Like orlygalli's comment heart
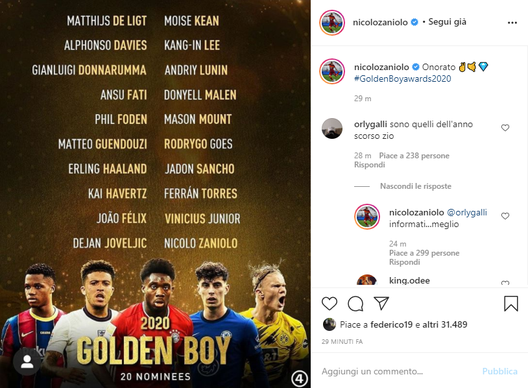 coord(505,128)
